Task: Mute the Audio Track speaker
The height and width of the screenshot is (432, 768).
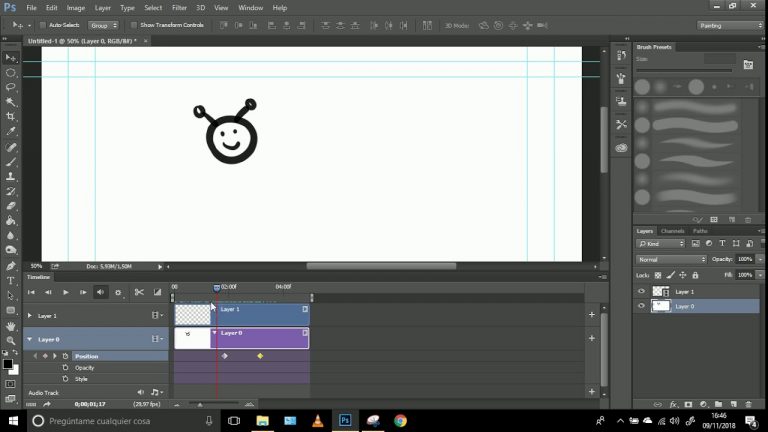Action: point(141,392)
